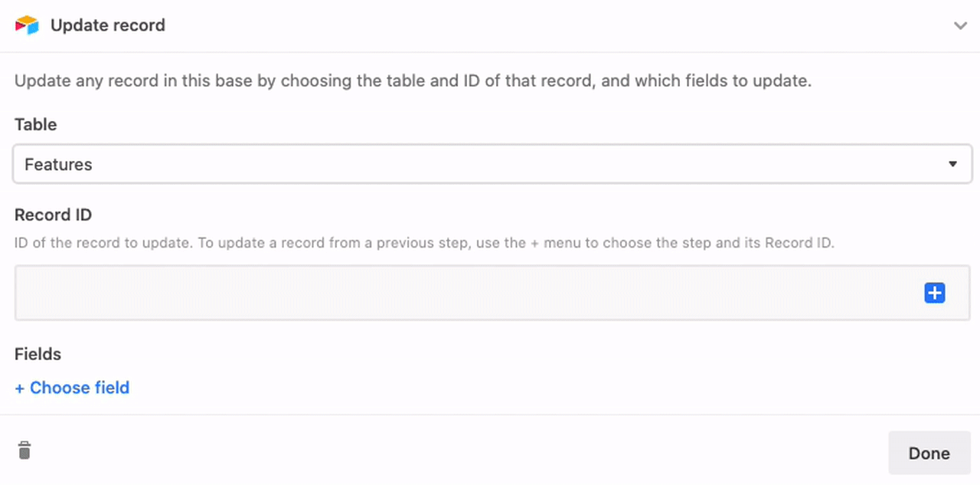
Task: Open the blue plus insert menu
Action: (935, 293)
